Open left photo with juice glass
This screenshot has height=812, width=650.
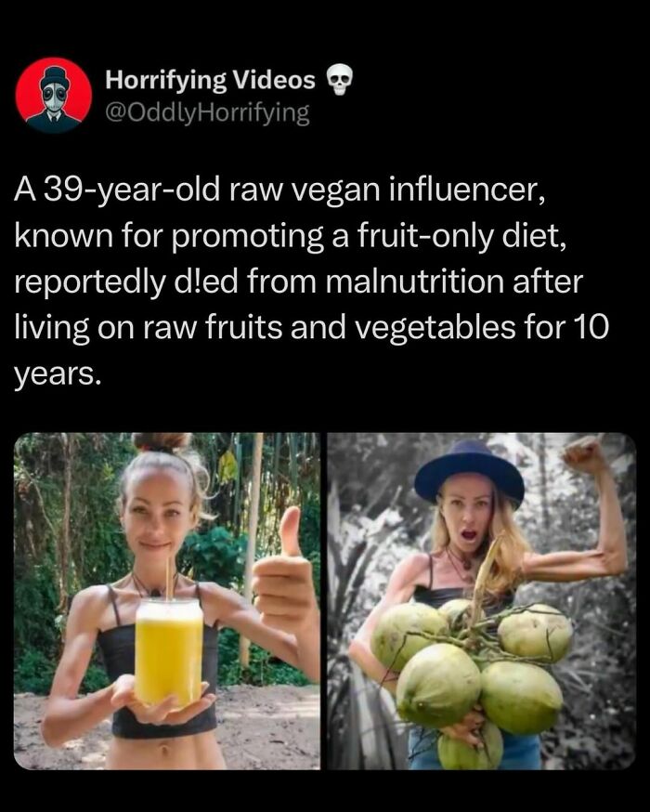pyautogui.click(x=167, y=600)
